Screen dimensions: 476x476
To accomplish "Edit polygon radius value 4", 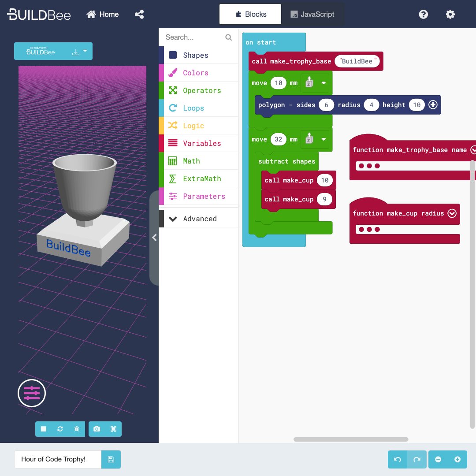I will (x=371, y=105).
